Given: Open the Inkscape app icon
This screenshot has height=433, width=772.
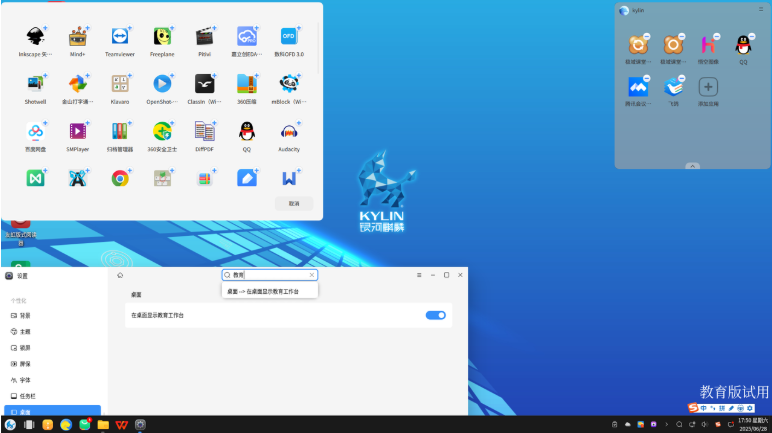Looking at the screenshot, I should tap(36, 37).
